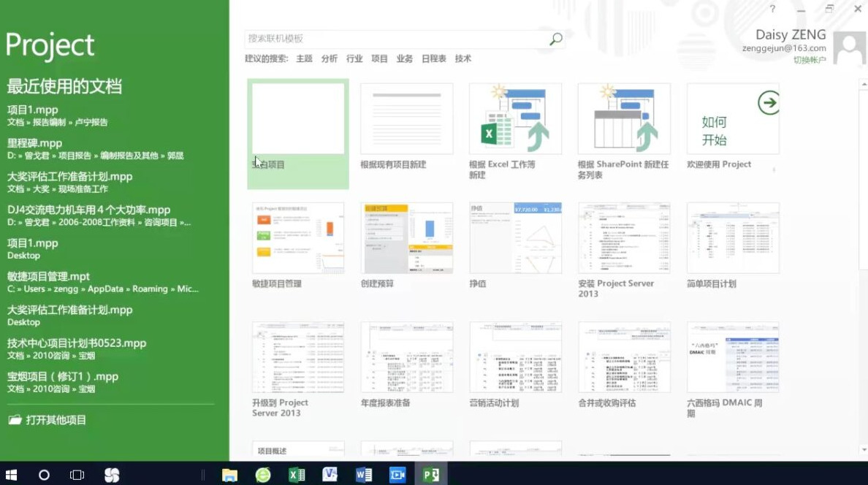Choose the 合并或收购评估 template
This screenshot has height=485, width=868.
(624, 365)
